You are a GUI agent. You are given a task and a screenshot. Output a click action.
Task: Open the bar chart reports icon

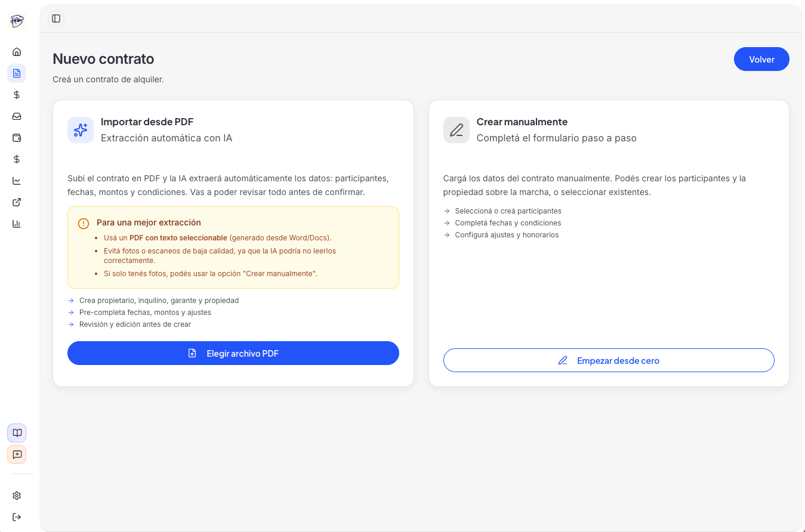pyautogui.click(x=17, y=223)
